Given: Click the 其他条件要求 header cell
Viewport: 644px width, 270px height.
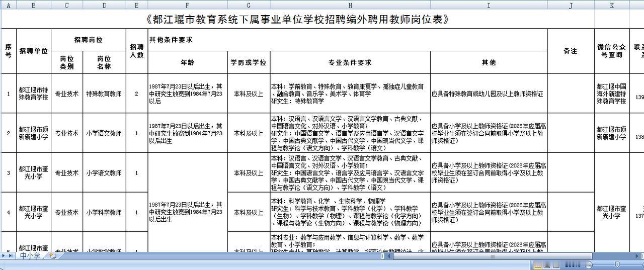Looking at the screenshot, I should click(x=347, y=40).
